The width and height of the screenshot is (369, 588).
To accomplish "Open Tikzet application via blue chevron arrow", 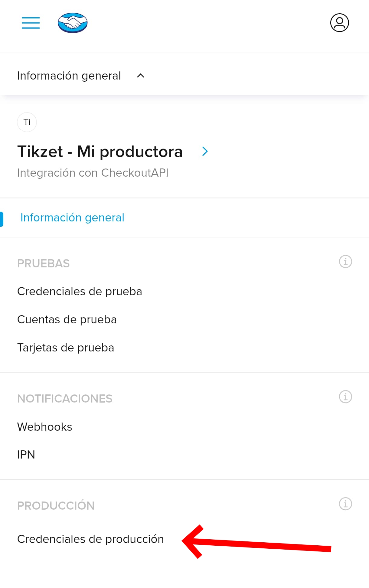I will tap(205, 151).
